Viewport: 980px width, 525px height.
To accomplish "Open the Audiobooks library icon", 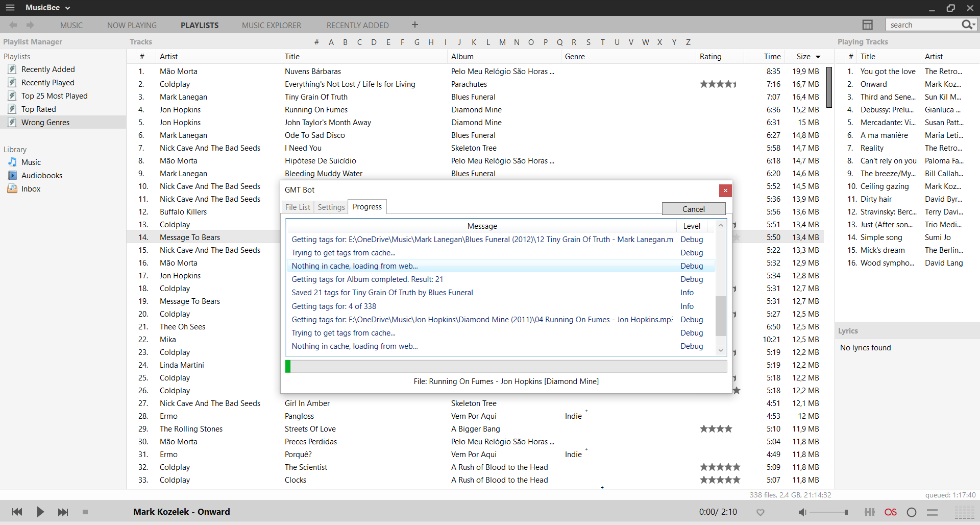I will tap(12, 175).
